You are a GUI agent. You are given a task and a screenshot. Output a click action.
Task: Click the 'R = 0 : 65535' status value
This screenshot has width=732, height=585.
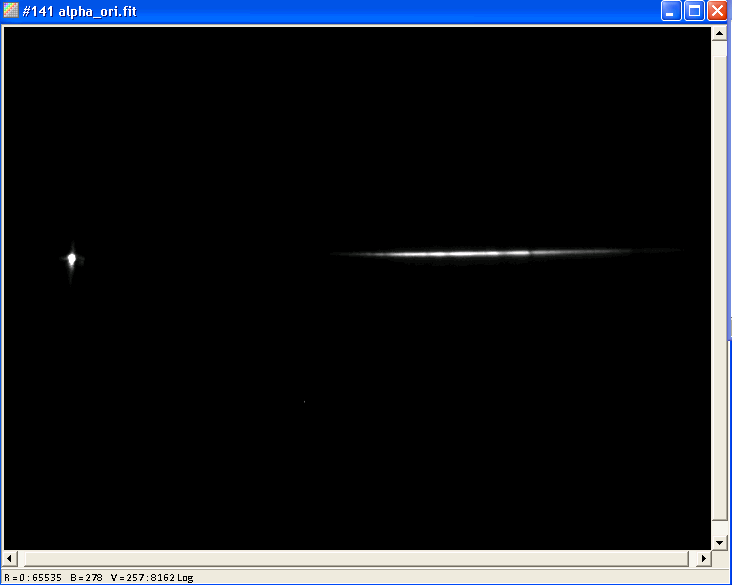pos(33,578)
